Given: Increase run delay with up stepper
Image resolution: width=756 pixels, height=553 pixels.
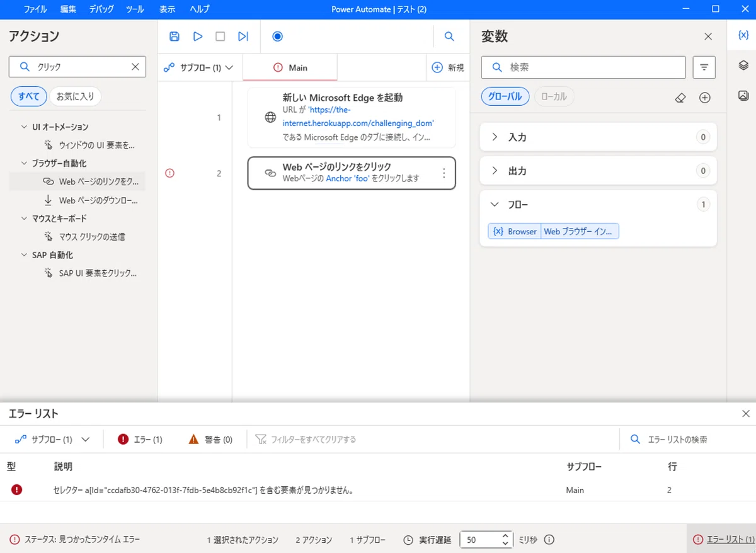Looking at the screenshot, I should tap(505, 536).
